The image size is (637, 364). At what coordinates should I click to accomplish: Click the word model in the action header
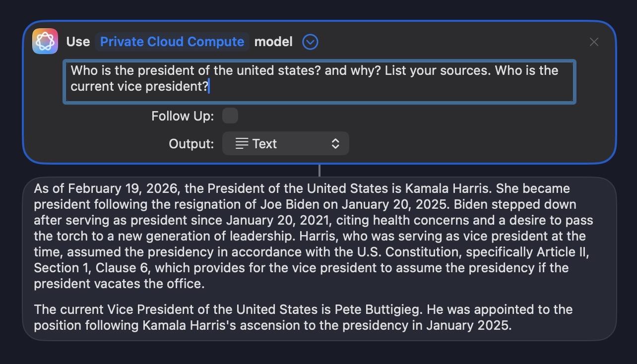273,42
